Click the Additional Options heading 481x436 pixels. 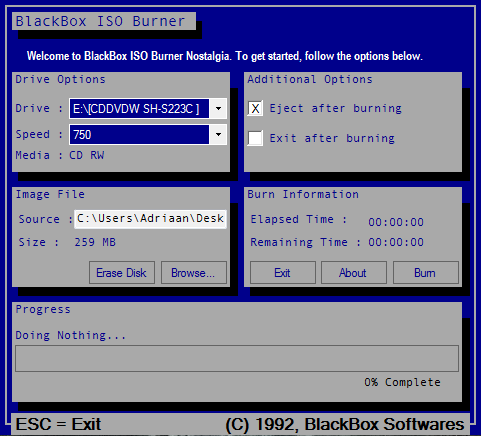click(310, 79)
